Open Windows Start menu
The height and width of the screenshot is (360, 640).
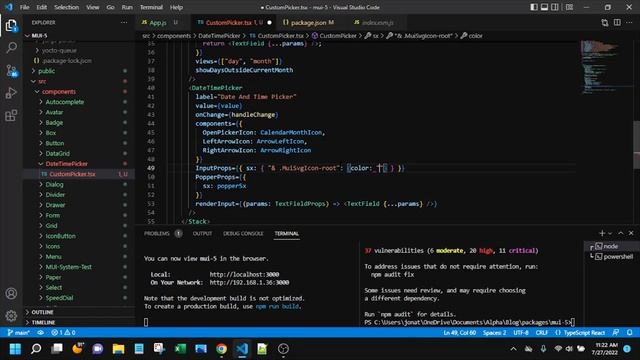(16, 349)
